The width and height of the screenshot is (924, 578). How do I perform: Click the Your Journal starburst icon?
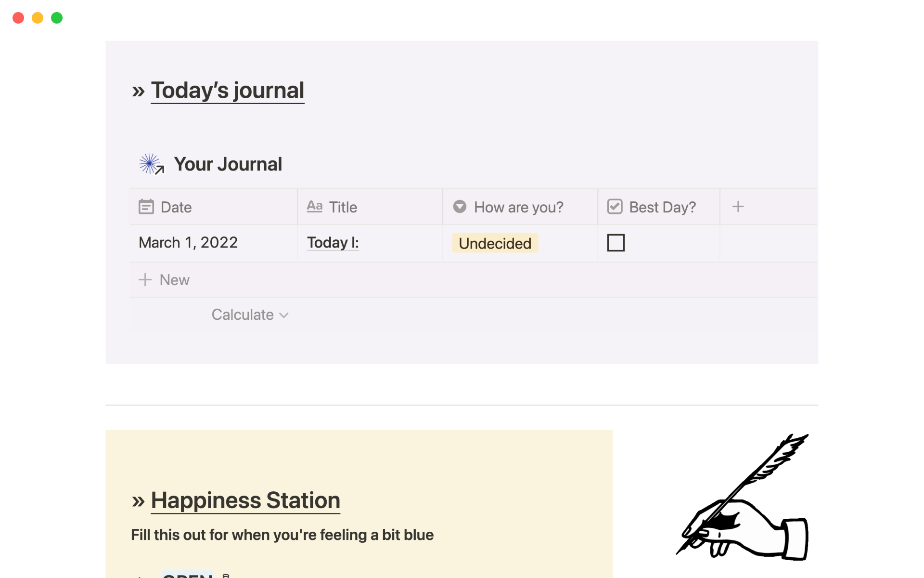[x=151, y=164]
